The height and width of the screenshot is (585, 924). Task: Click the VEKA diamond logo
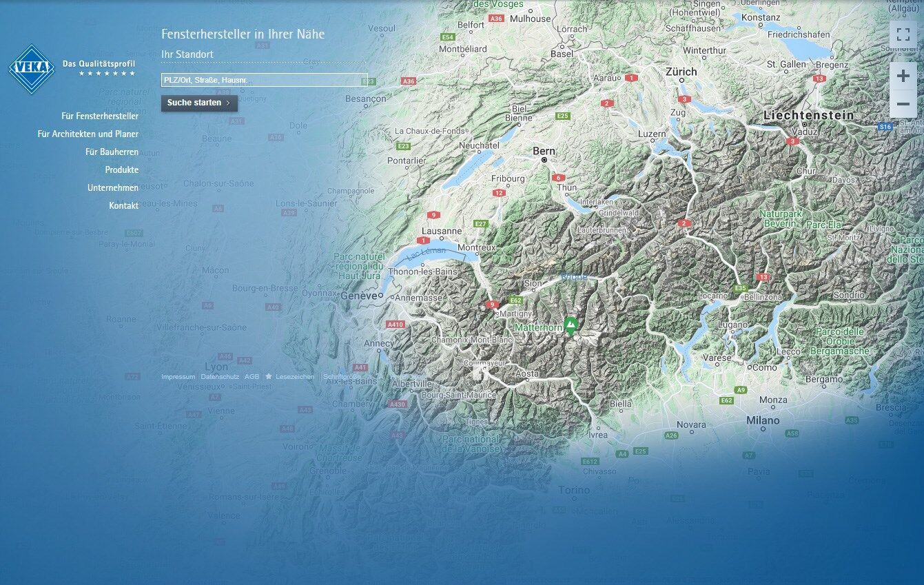pos(32,69)
